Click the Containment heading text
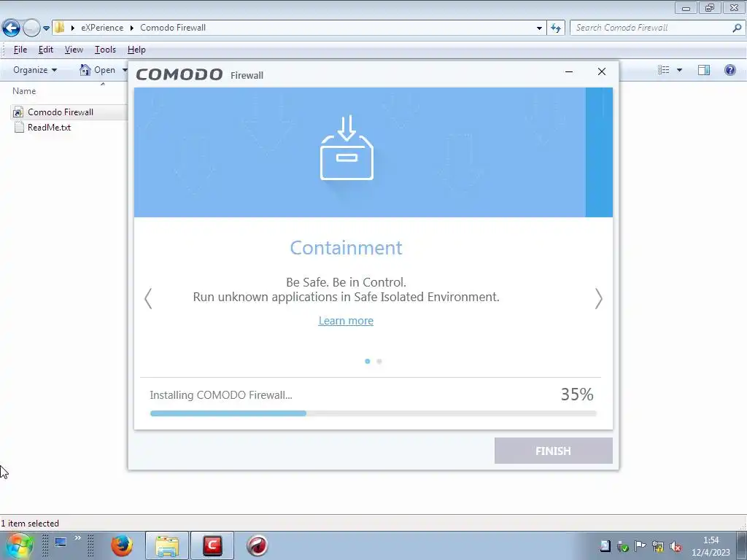The width and height of the screenshot is (747, 560). 347,248
